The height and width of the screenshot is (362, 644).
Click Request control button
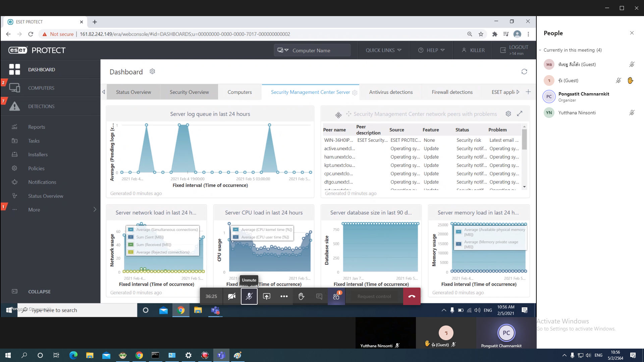click(x=374, y=296)
